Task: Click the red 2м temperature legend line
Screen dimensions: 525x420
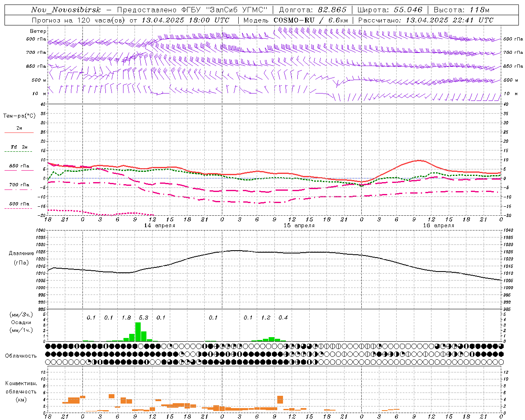Action: pos(19,132)
